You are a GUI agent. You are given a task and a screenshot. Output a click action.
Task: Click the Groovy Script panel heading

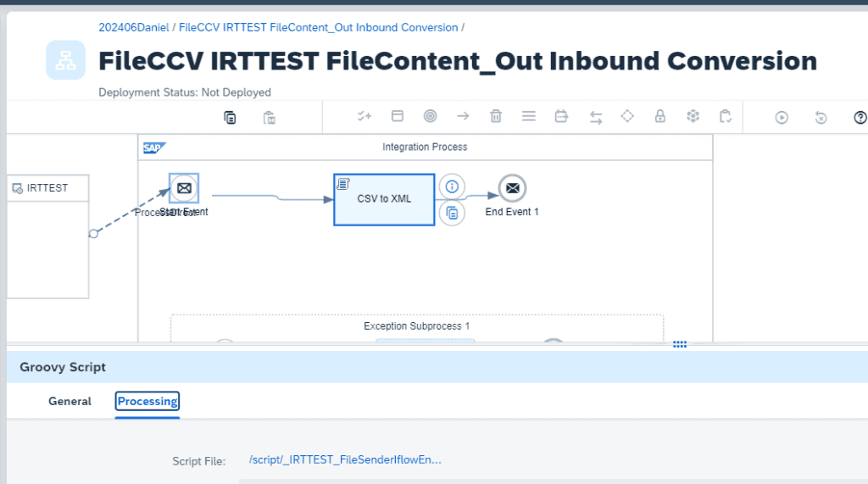click(63, 367)
